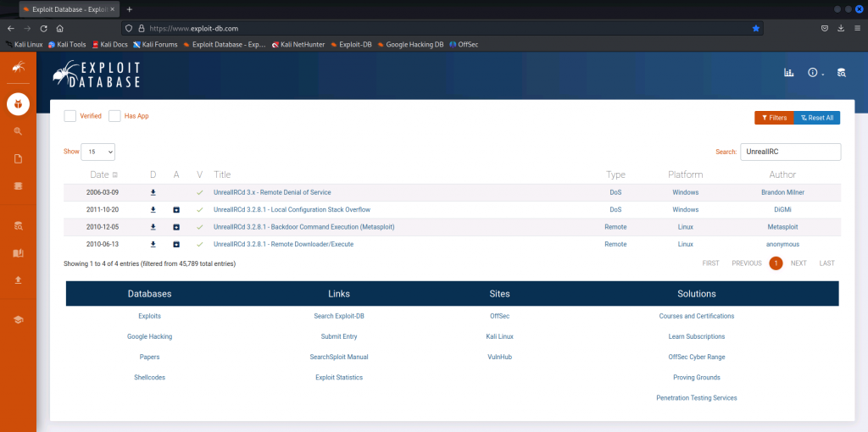Viewport: 868px width, 432px height.
Task: Click browser home button
Action: 60,28
